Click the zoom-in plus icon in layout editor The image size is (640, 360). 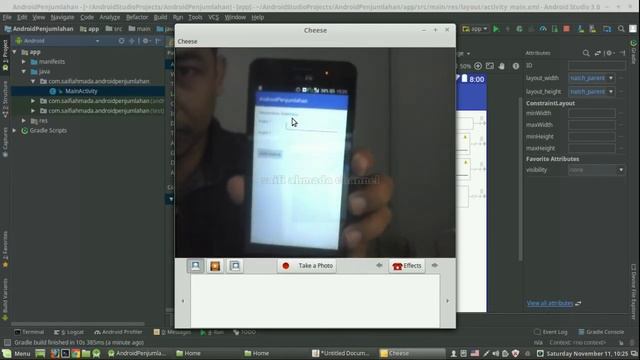[478, 66]
